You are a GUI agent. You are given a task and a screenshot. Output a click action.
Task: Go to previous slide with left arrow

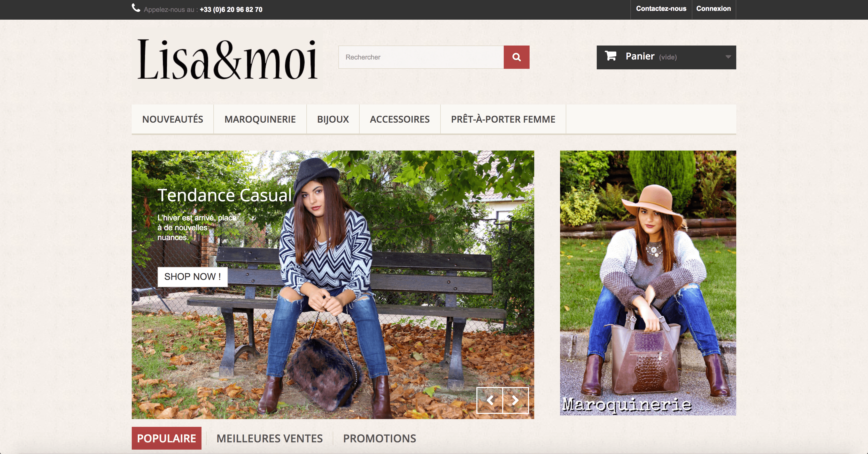(490, 400)
